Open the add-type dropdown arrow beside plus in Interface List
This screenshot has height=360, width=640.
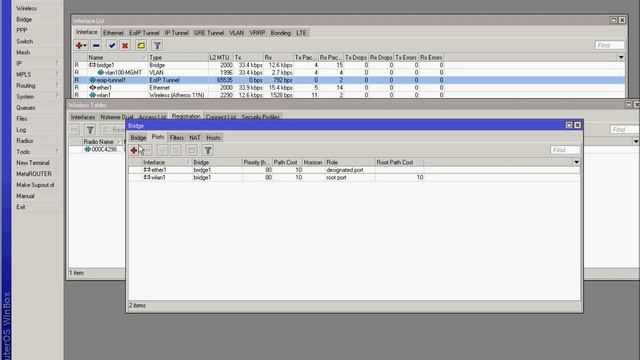pos(85,45)
